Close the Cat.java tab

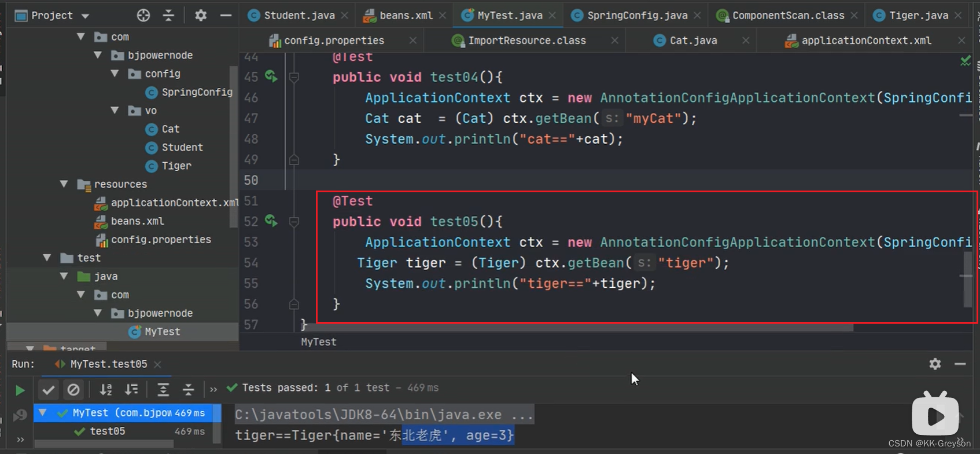click(746, 41)
